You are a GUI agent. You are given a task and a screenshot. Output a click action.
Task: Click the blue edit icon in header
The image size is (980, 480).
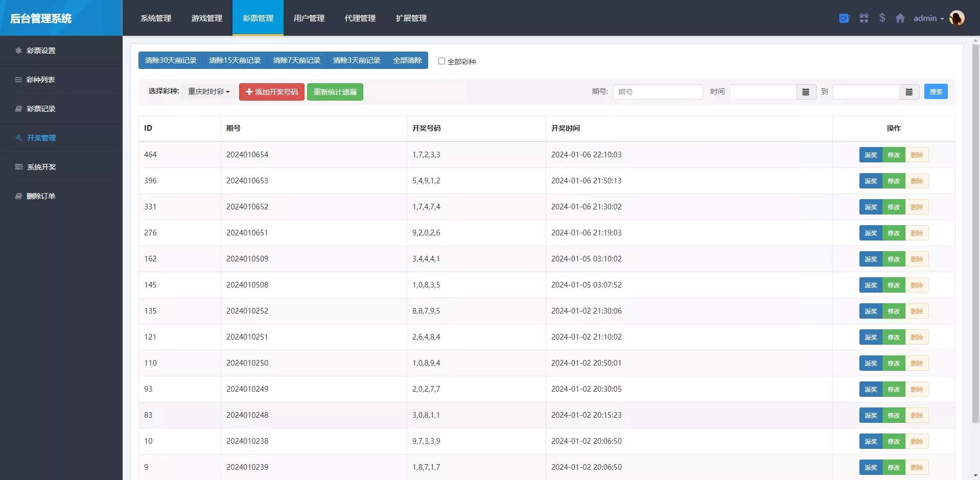click(x=844, y=18)
